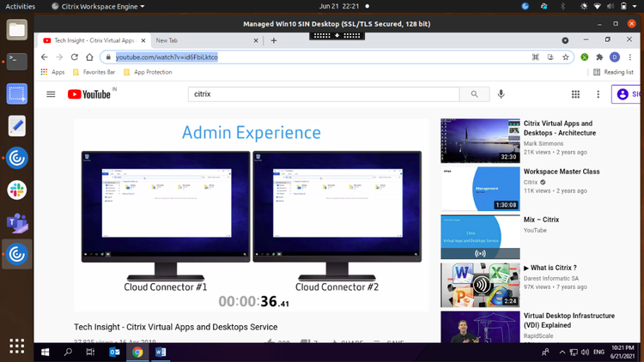Open the Text Editor in the dock
The width and height of the screenshot is (644, 362).
coord(17,125)
